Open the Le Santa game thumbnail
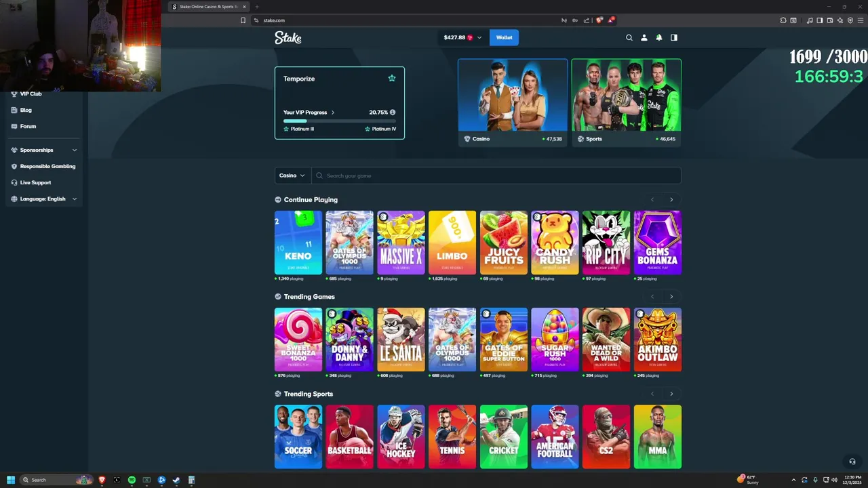The image size is (868, 488). (401, 340)
